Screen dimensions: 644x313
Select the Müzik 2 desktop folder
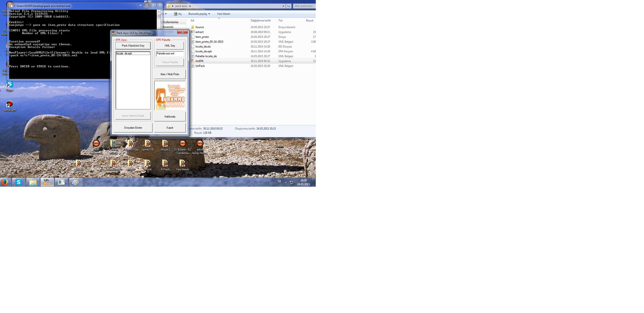[165, 145]
